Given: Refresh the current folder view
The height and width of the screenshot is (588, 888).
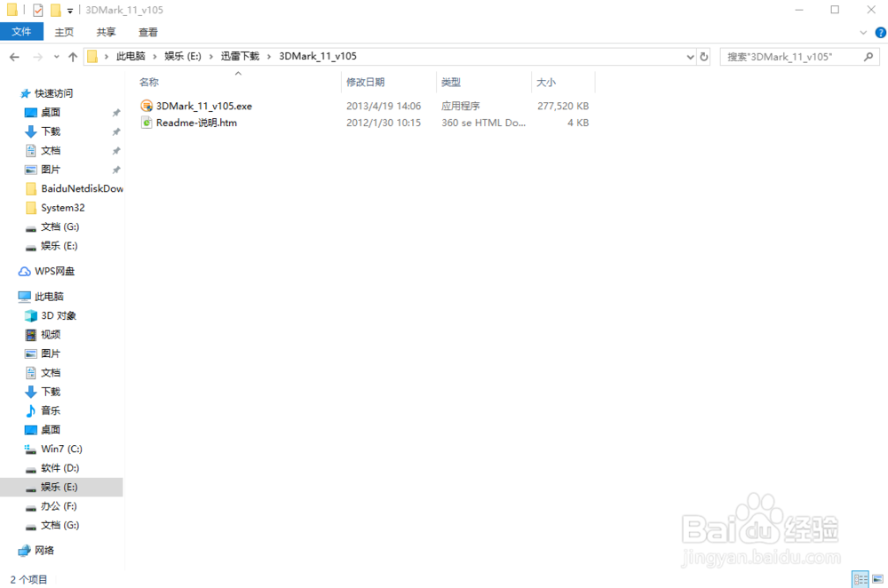Looking at the screenshot, I should (x=704, y=57).
